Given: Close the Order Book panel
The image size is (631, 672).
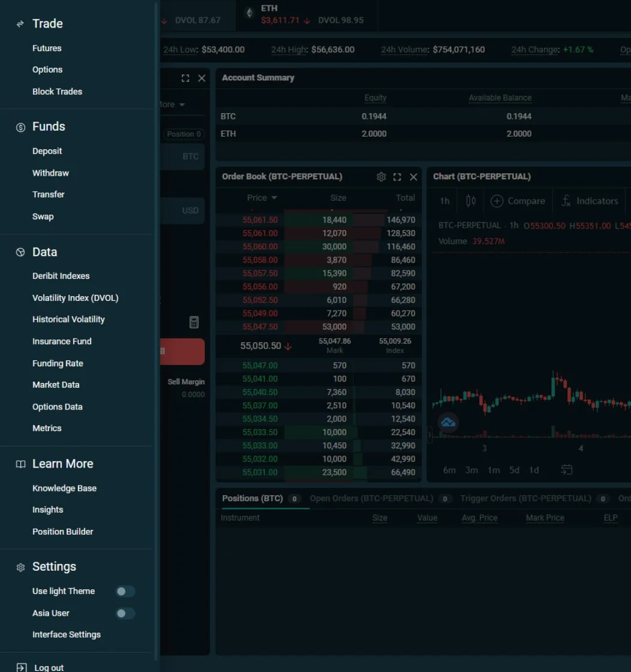Looking at the screenshot, I should [413, 177].
